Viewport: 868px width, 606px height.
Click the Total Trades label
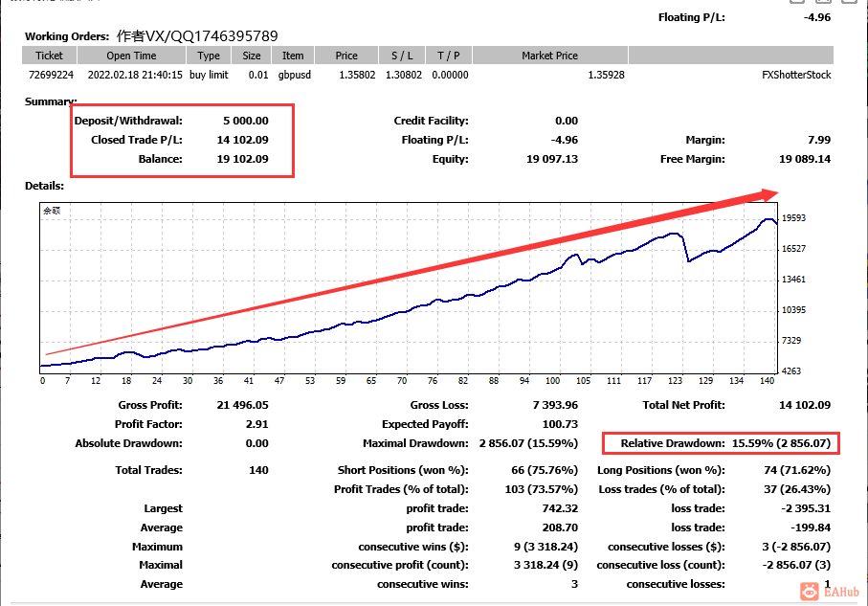coord(148,470)
